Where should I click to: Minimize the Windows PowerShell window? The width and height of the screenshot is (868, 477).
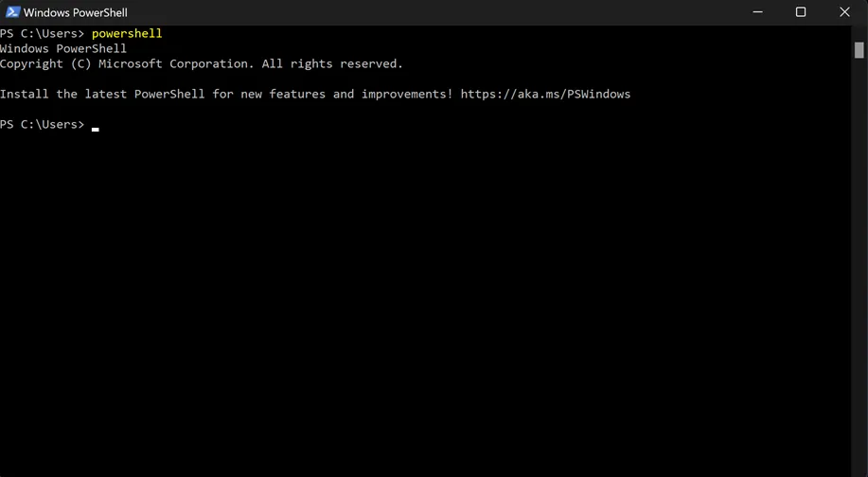pyautogui.click(x=757, y=12)
